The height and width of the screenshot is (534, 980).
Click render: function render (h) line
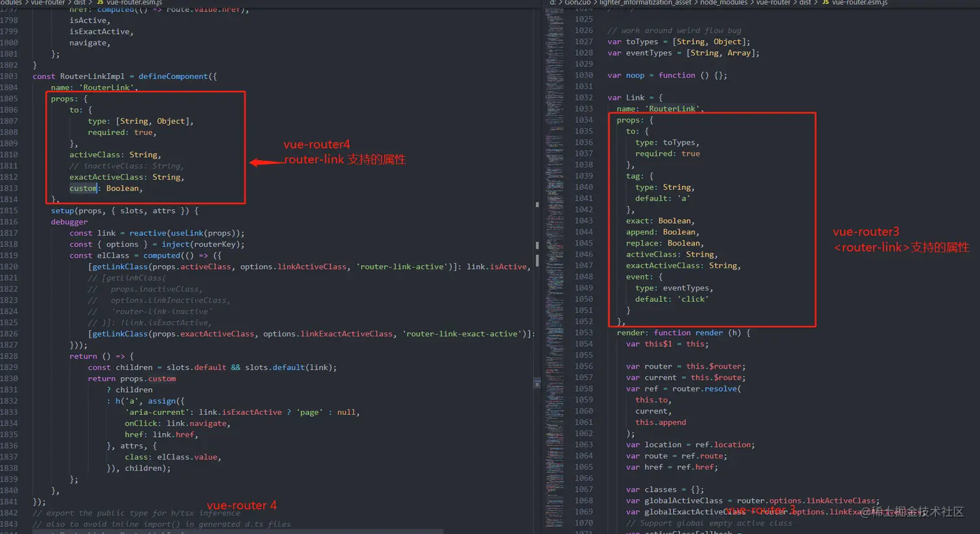(x=683, y=332)
